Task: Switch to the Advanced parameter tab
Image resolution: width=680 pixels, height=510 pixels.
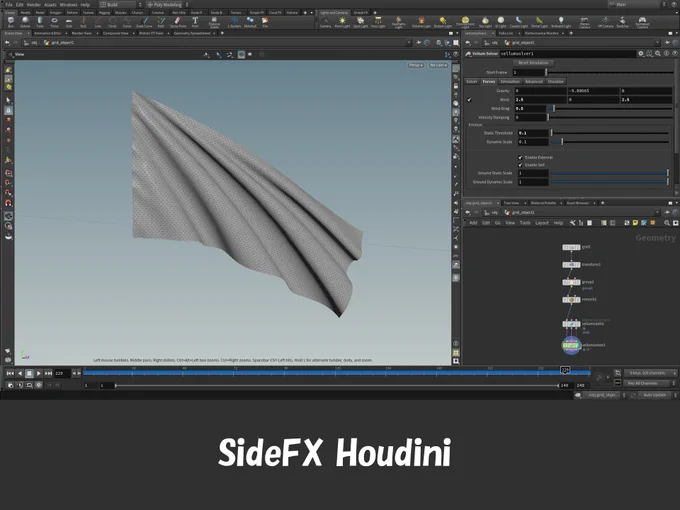Action: click(533, 82)
